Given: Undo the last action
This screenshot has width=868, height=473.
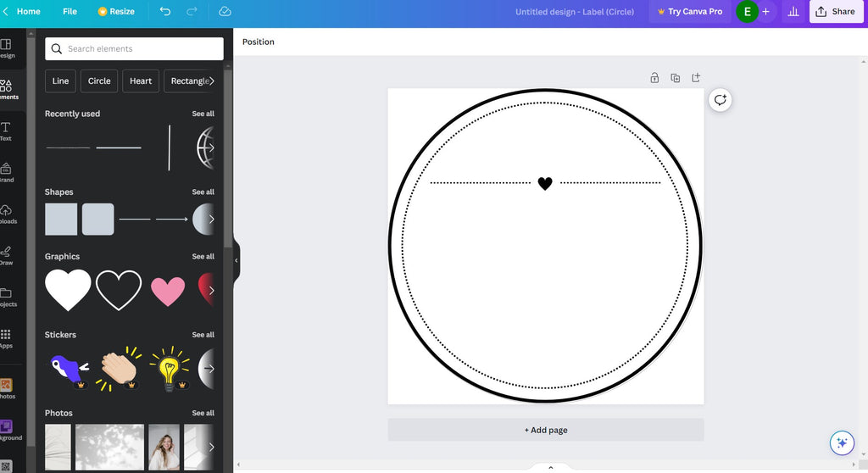Looking at the screenshot, I should (165, 11).
